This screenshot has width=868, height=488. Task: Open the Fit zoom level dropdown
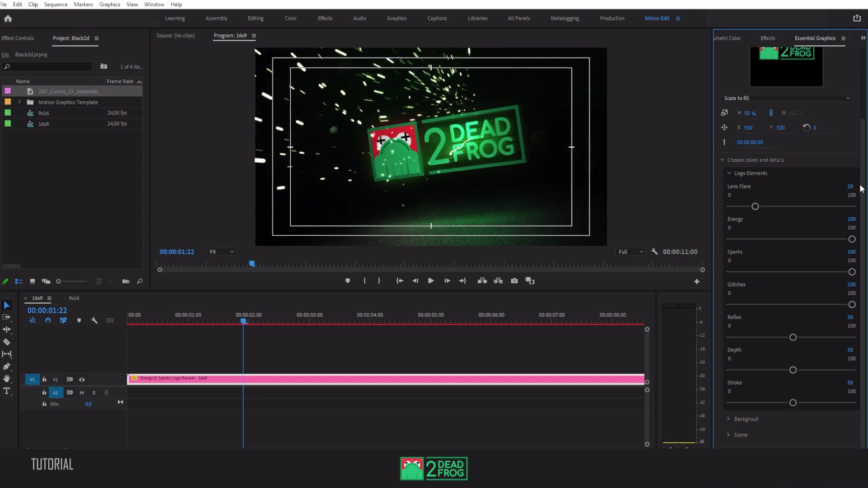(222, 252)
